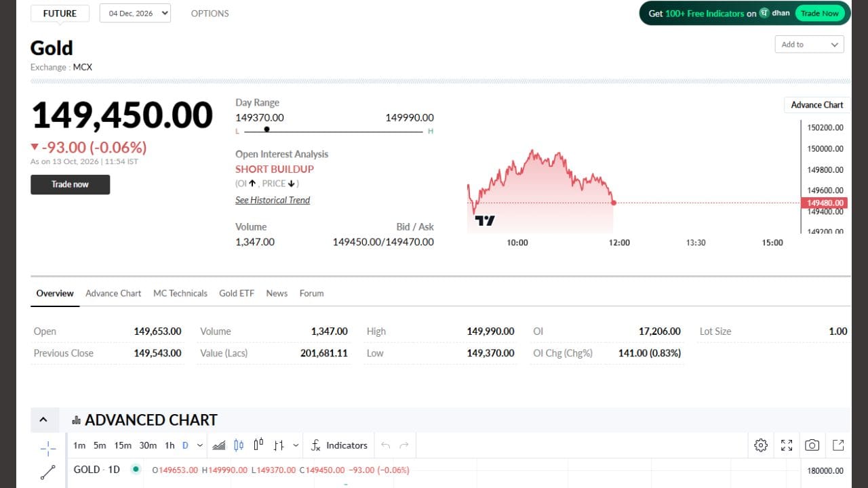Viewport: 868px width, 488px height.
Task: Open the MC Technicals tab
Action: (180, 293)
